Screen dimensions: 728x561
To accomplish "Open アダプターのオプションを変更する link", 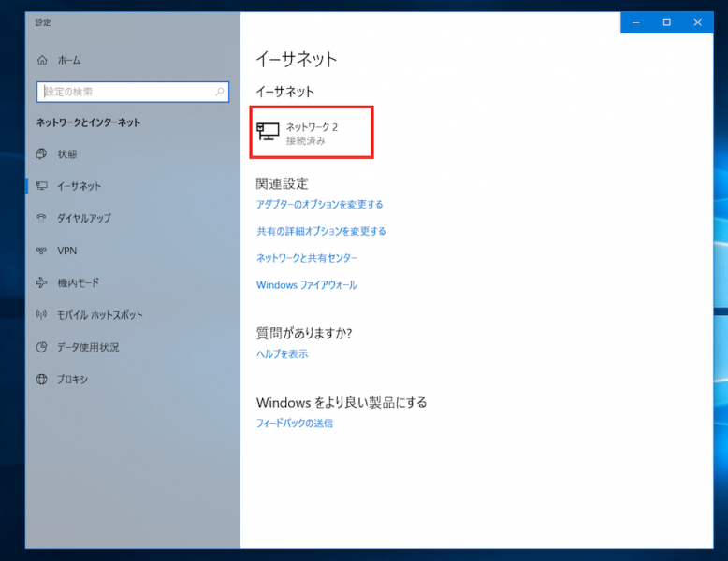I will pos(320,204).
